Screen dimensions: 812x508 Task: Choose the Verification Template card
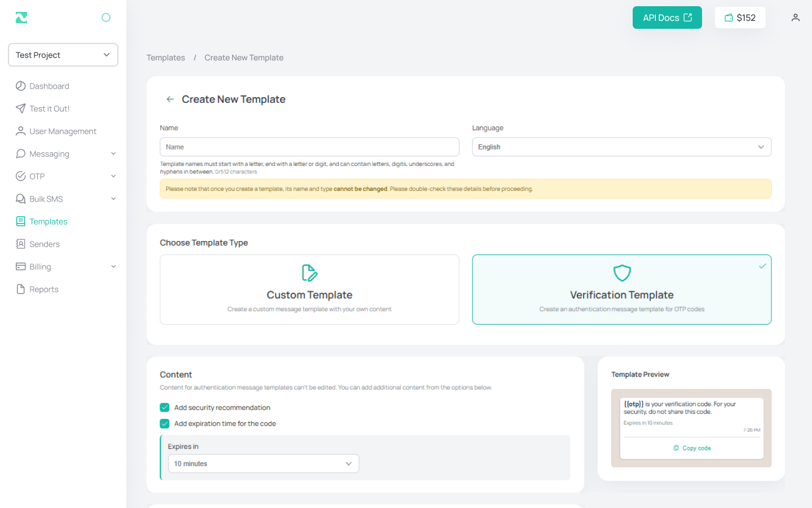tap(622, 290)
